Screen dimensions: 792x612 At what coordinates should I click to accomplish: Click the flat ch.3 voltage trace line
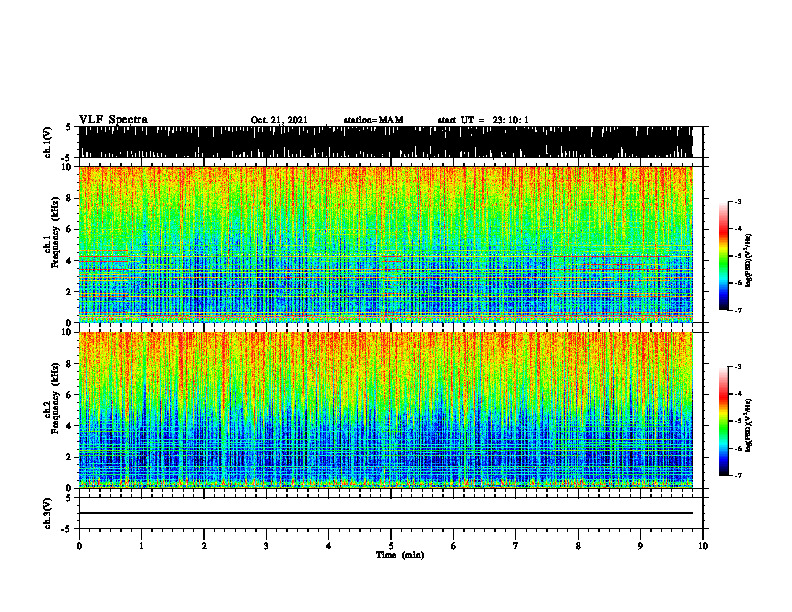(385, 513)
